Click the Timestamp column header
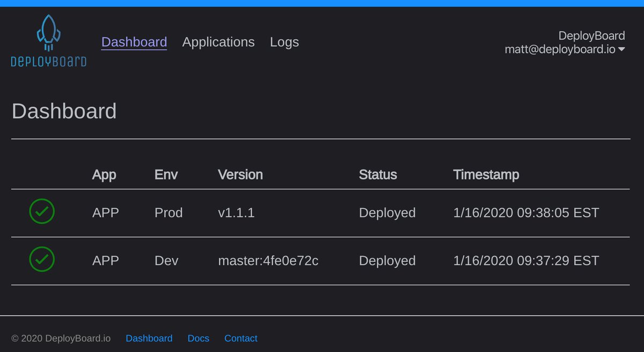Screen dimensions: 644x352 pos(486,174)
